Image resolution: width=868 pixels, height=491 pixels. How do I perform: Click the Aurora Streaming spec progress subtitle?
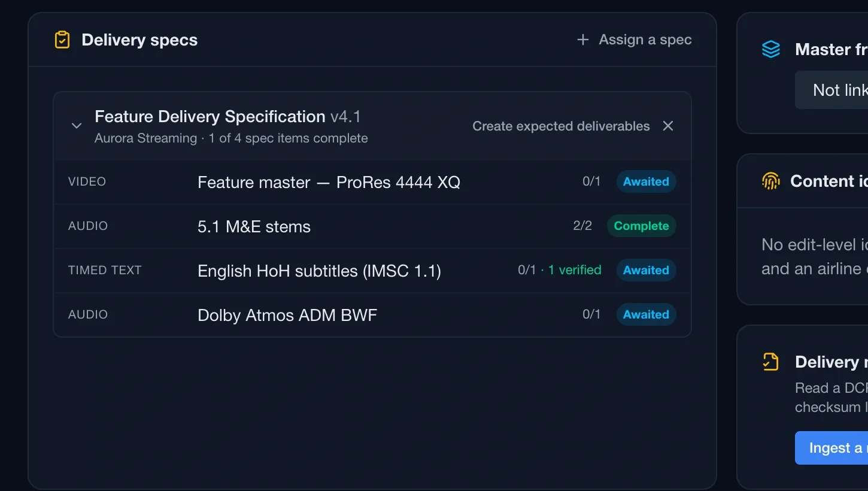[231, 138]
